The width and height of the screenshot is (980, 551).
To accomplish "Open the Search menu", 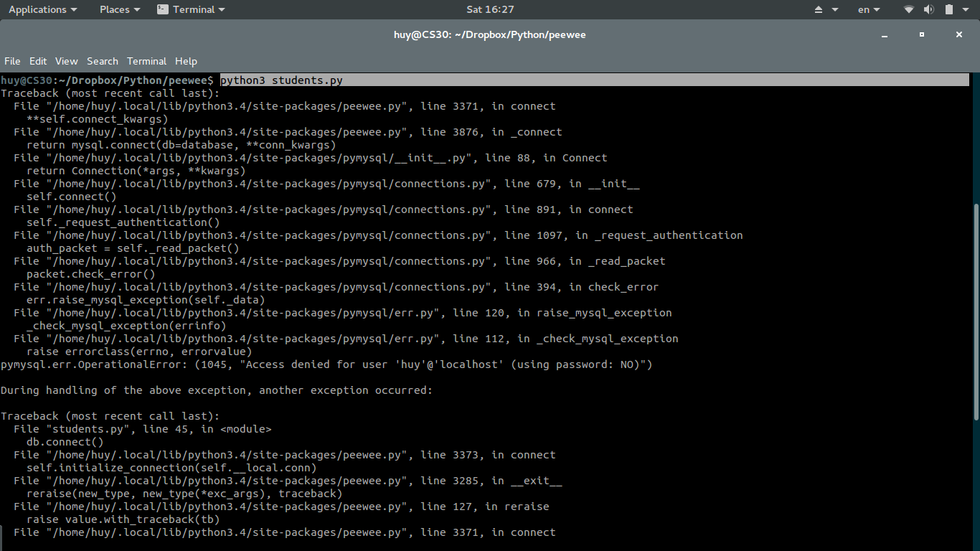I will pyautogui.click(x=103, y=61).
